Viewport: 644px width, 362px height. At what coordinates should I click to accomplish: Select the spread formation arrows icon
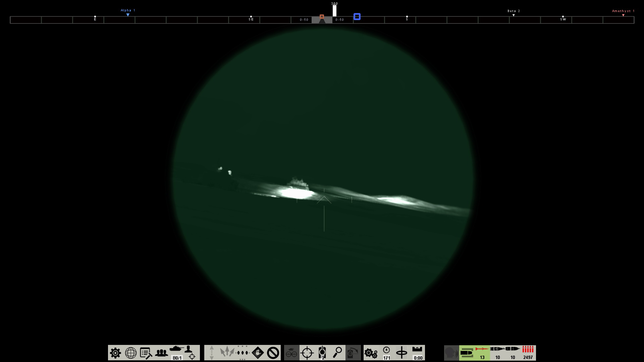point(227,352)
